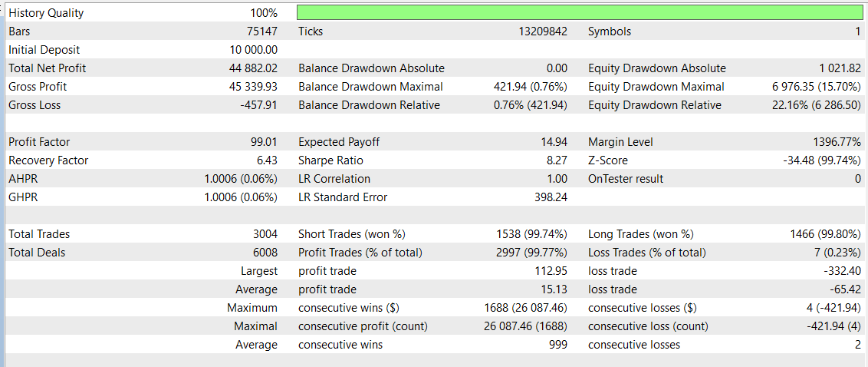Click the Ticks count 13209842
Viewport: 868px width, 367px height.
click(x=543, y=31)
